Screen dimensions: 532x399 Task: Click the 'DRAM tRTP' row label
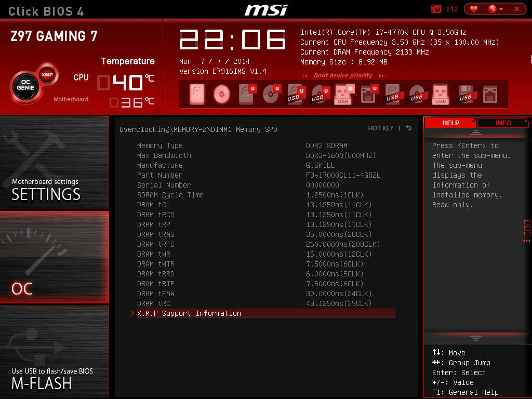click(156, 283)
